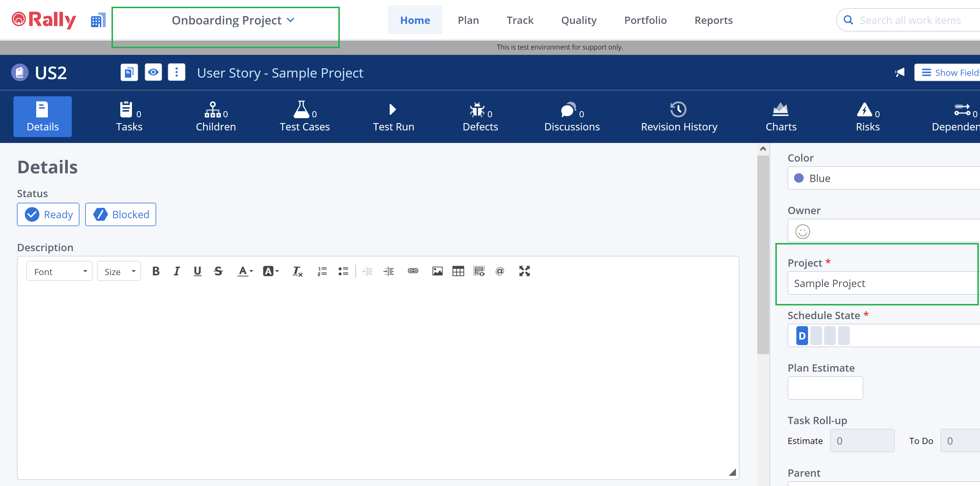Viewport: 980px width, 486px height.
Task: Click the megaphone announcement icon
Action: click(x=899, y=72)
